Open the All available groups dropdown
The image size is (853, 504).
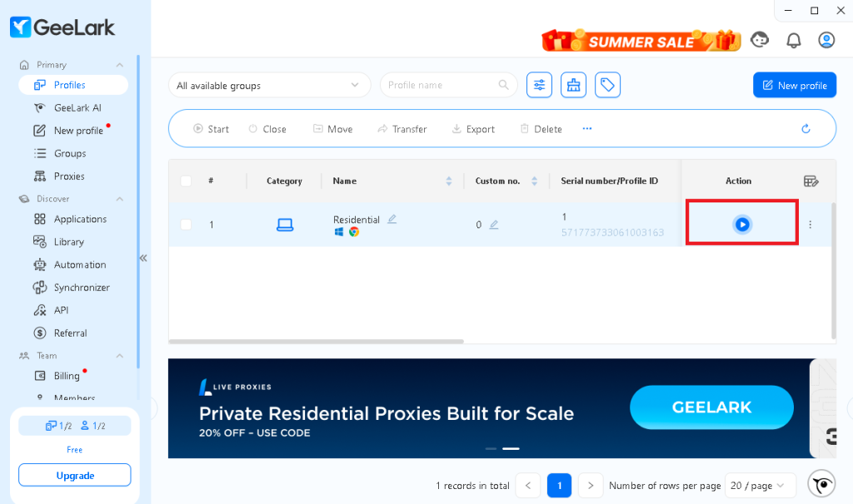click(x=269, y=86)
